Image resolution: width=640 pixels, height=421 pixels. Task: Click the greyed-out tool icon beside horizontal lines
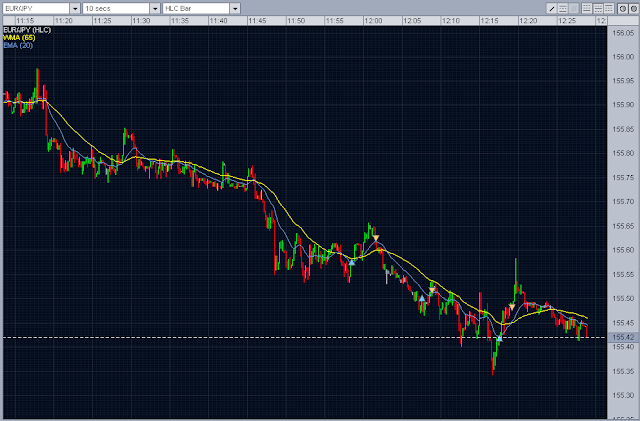pyautogui.click(x=573, y=9)
